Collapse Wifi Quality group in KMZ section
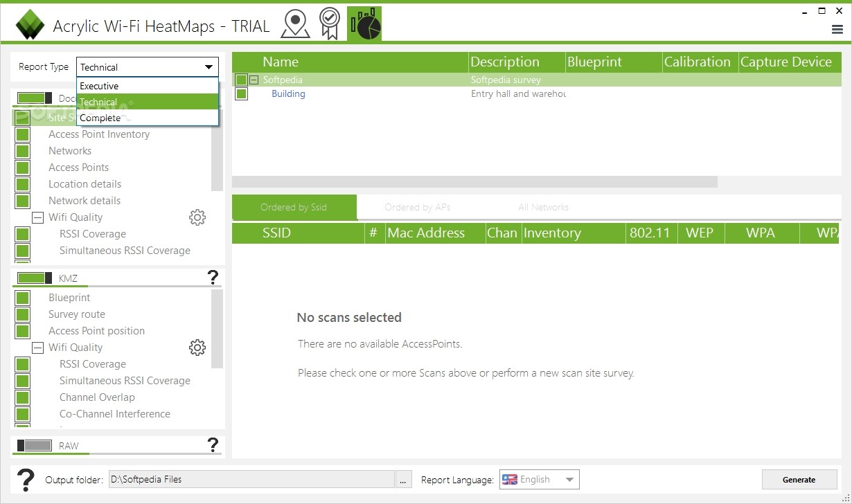The width and height of the screenshot is (852, 504). (x=38, y=348)
